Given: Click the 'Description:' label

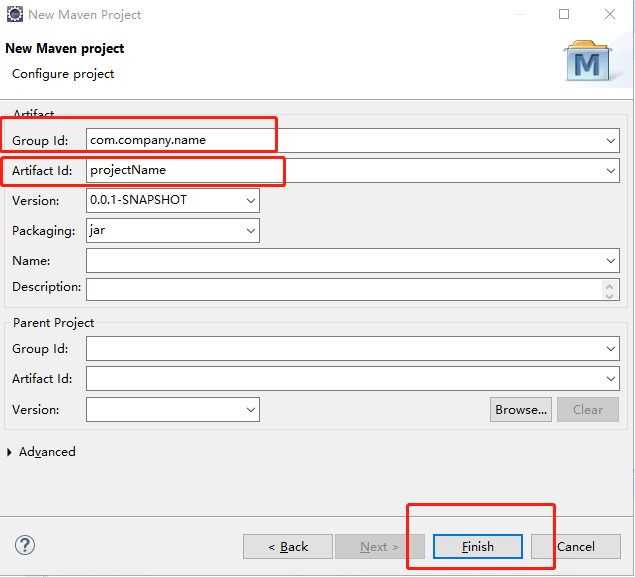Looking at the screenshot, I should pyautogui.click(x=47, y=287).
